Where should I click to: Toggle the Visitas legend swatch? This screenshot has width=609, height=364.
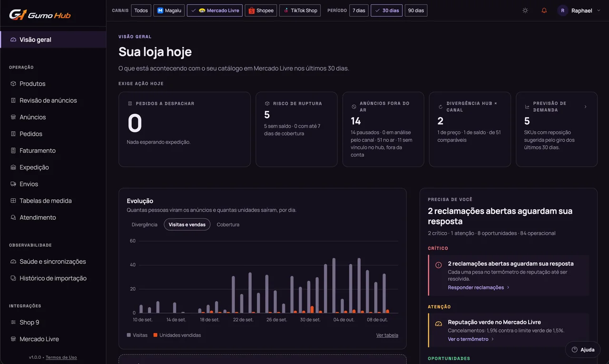tap(129, 335)
